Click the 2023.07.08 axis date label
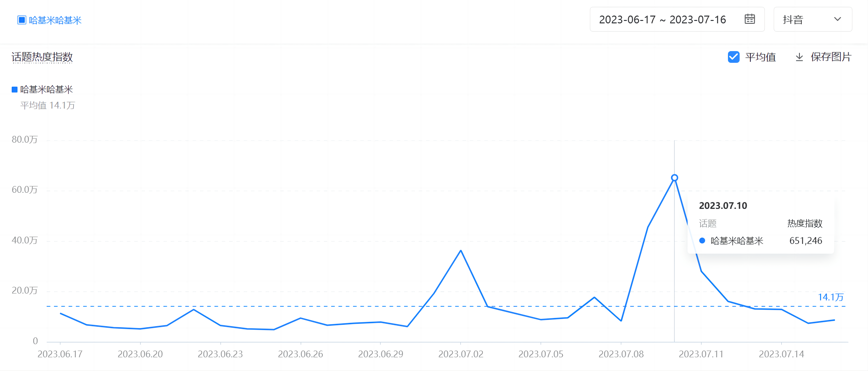The width and height of the screenshot is (868, 371). coord(621,354)
